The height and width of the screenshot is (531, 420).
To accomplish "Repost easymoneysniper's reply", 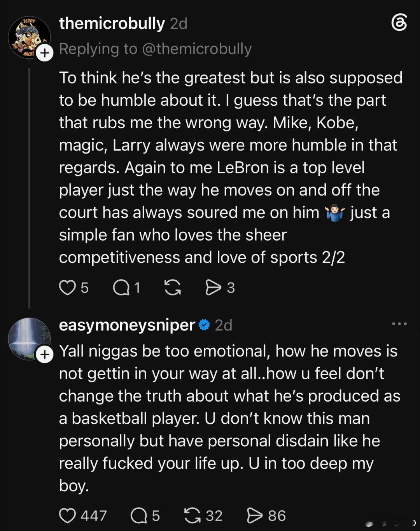I will pyautogui.click(x=192, y=516).
